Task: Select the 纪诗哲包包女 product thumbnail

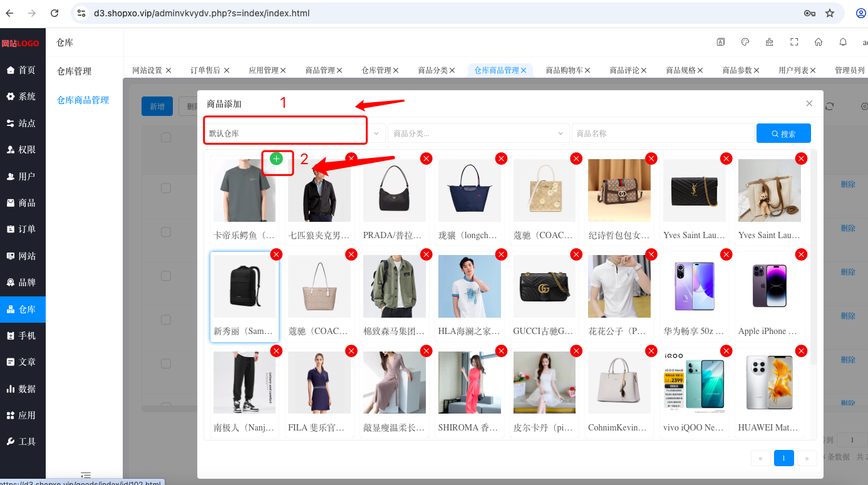Action: point(619,190)
